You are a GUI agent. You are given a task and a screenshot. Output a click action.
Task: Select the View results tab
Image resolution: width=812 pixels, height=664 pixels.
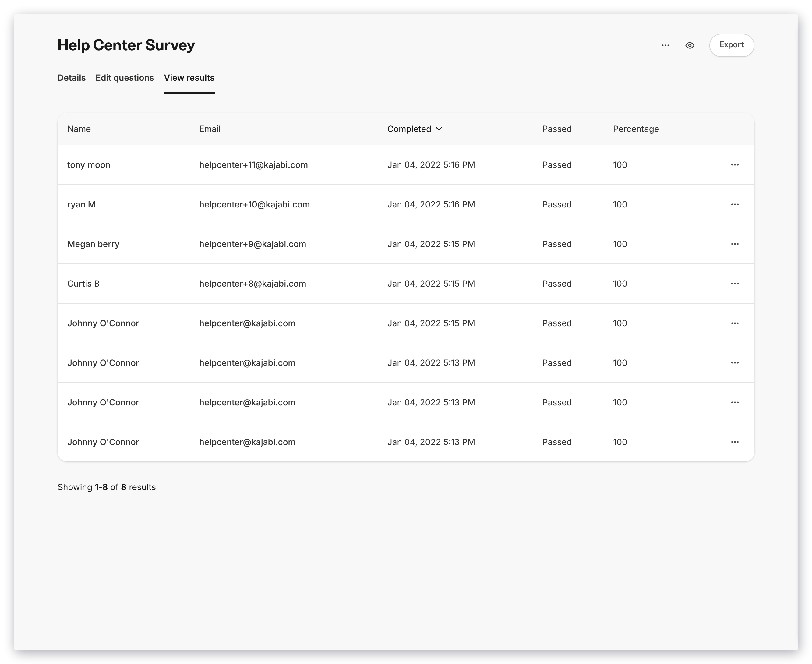point(189,78)
